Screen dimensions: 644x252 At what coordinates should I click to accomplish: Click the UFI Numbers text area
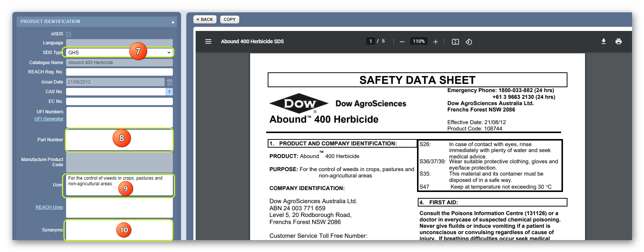pos(119,117)
